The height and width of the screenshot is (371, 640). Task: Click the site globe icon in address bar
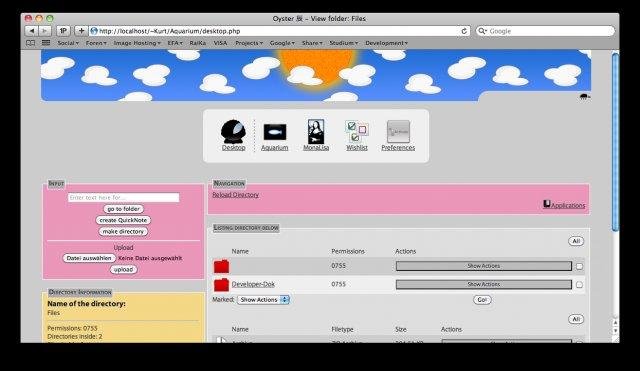[x=94, y=31]
